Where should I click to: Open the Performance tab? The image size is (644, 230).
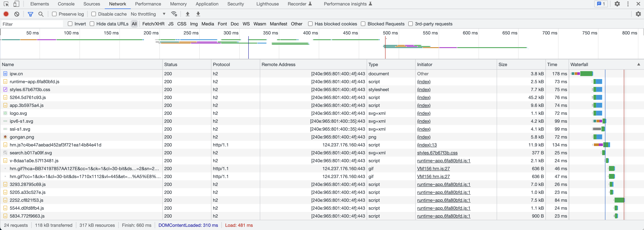(x=148, y=4)
